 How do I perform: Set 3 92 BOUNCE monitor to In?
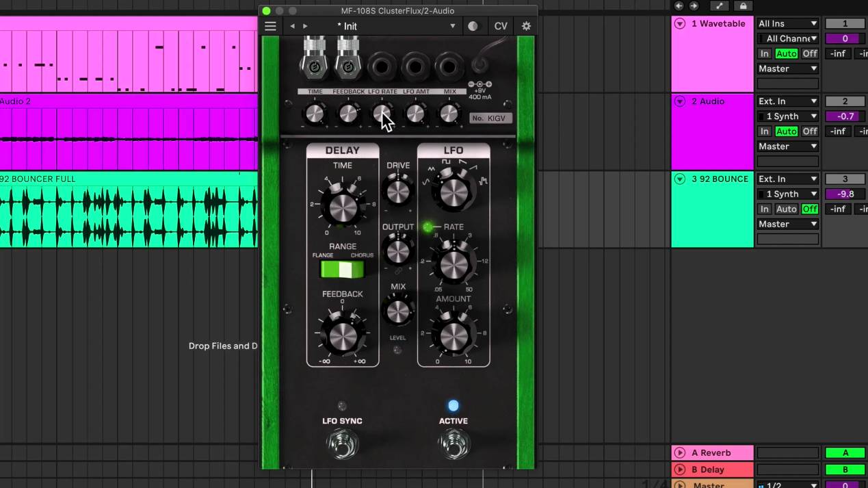765,209
